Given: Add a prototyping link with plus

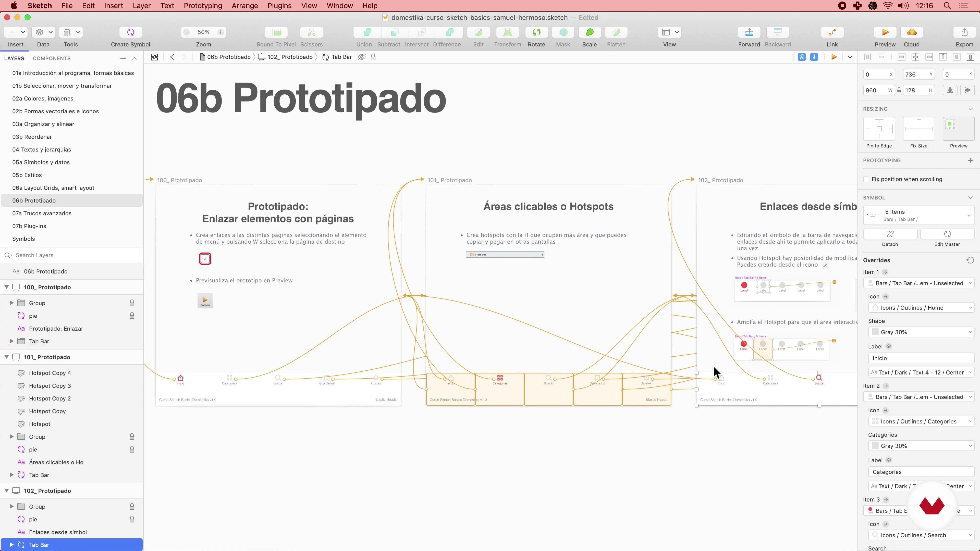Looking at the screenshot, I should click(970, 160).
